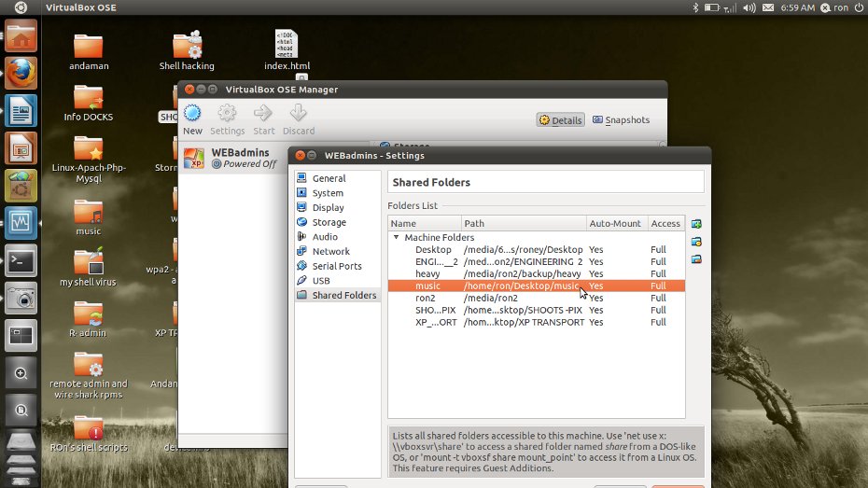Screen dimensions: 868x488
Task: Remove the selected shared folder icon
Action: click(x=696, y=259)
